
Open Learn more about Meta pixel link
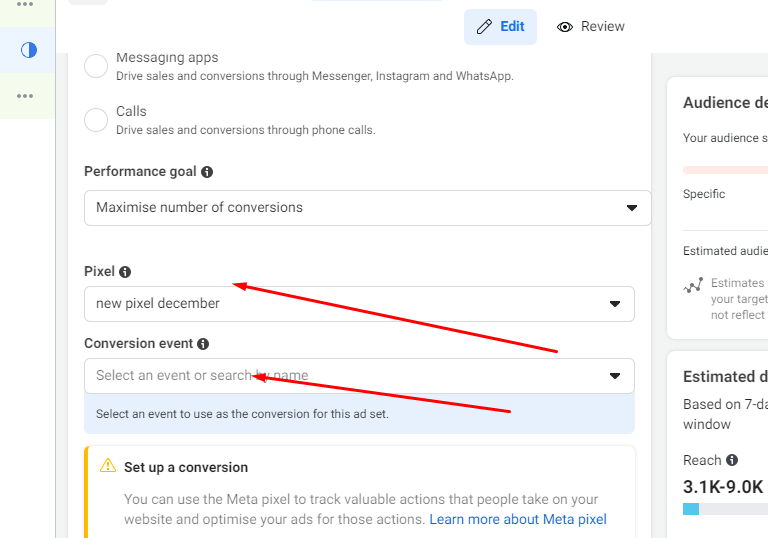click(x=517, y=519)
